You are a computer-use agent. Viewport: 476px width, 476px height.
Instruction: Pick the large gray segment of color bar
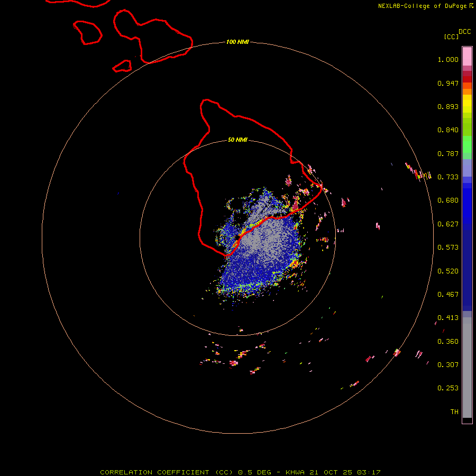pyautogui.click(x=467, y=368)
